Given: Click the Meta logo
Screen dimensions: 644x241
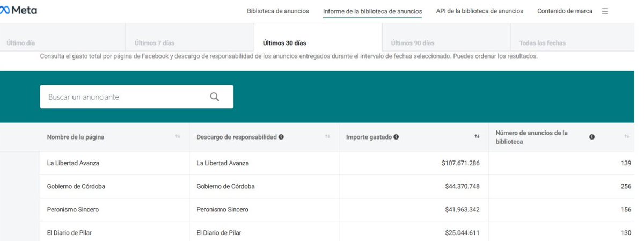Looking at the screenshot, I should point(18,10).
